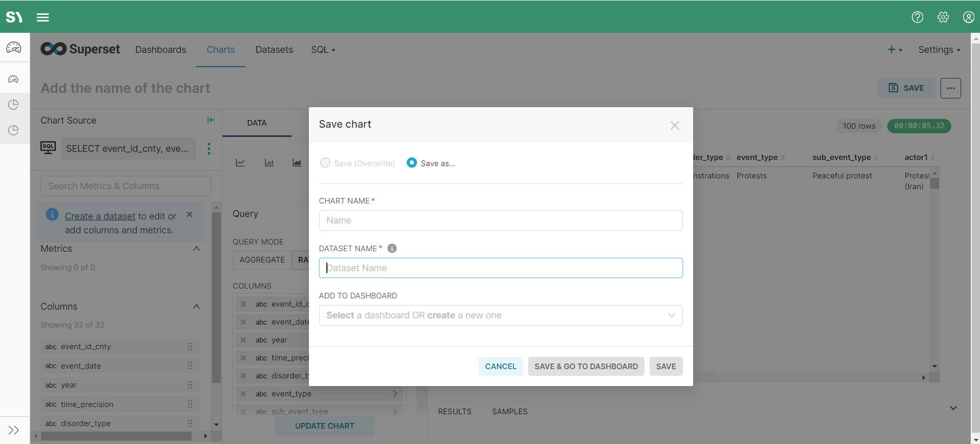Screen dimensions: 980x444
Task: Dismiss the Create a dataset info banner
Action: (x=190, y=215)
